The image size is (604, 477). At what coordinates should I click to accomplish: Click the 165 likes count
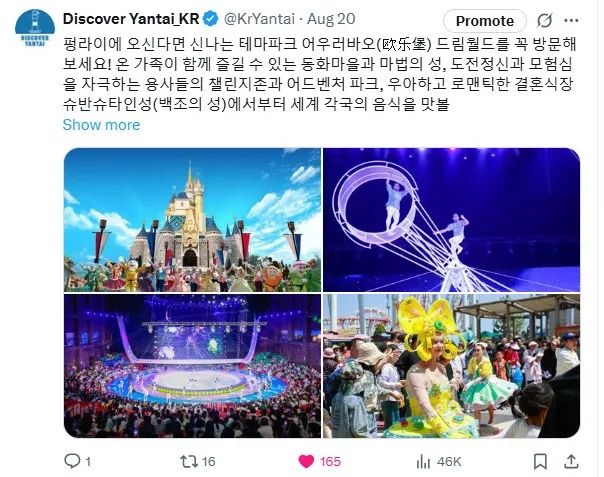click(330, 461)
